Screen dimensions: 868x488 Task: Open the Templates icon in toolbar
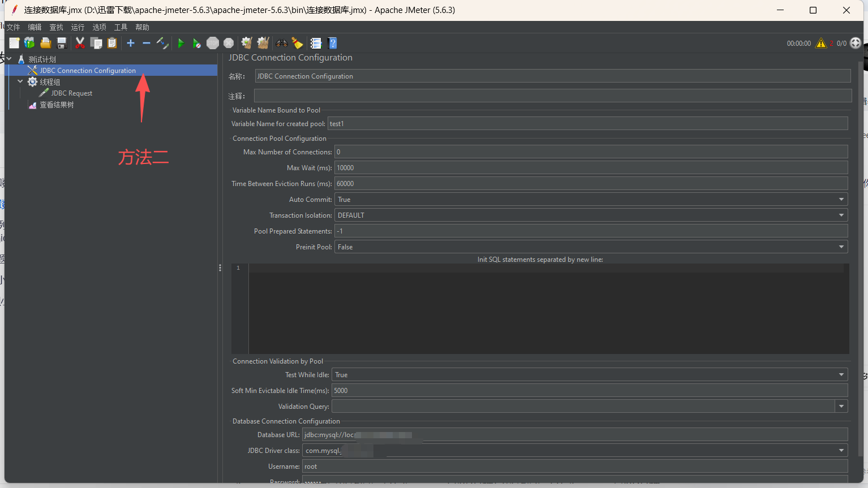click(29, 43)
